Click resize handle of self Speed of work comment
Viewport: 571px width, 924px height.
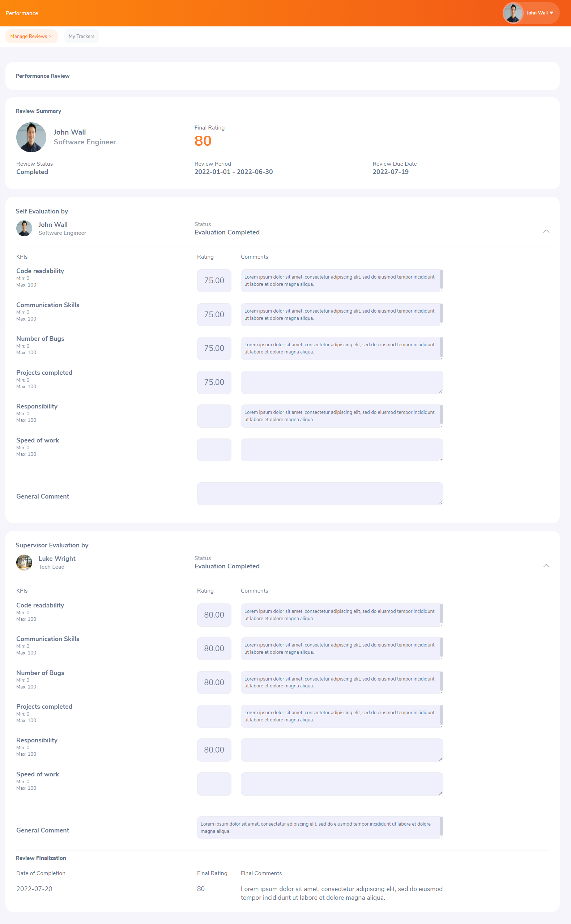click(x=441, y=459)
